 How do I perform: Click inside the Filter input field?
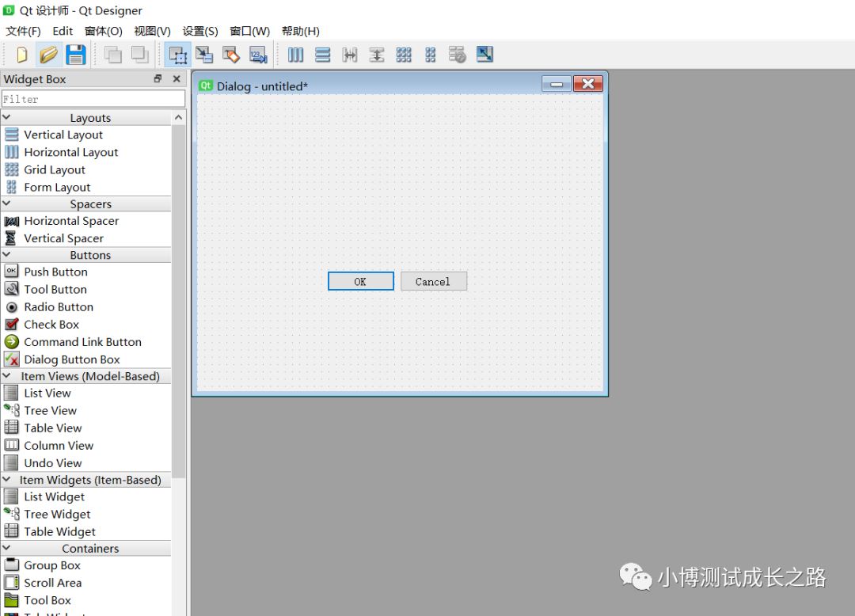point(93,98)
